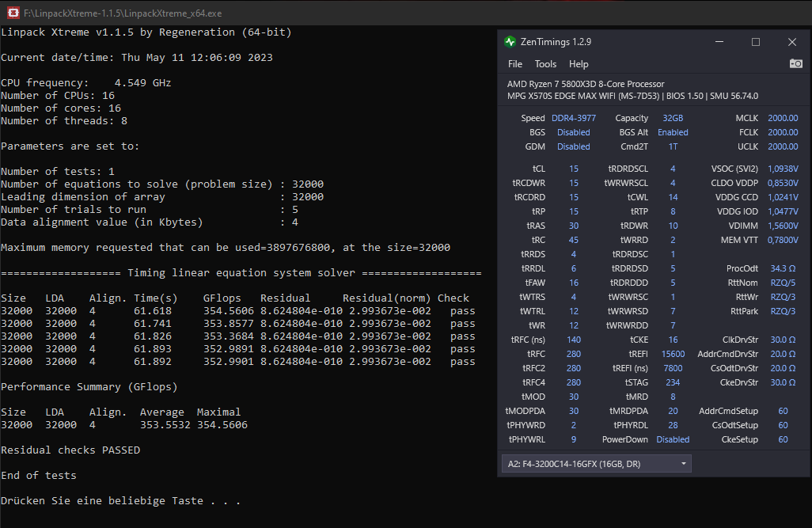Click the ClkDrvStr 30.0 Ω value

coord(783,340)
